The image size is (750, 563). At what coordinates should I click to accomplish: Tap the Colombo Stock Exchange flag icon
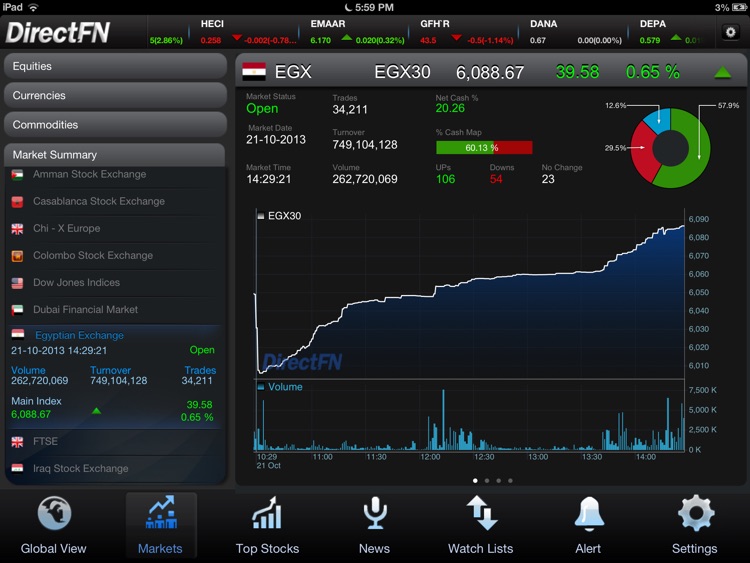coord(17,256)
